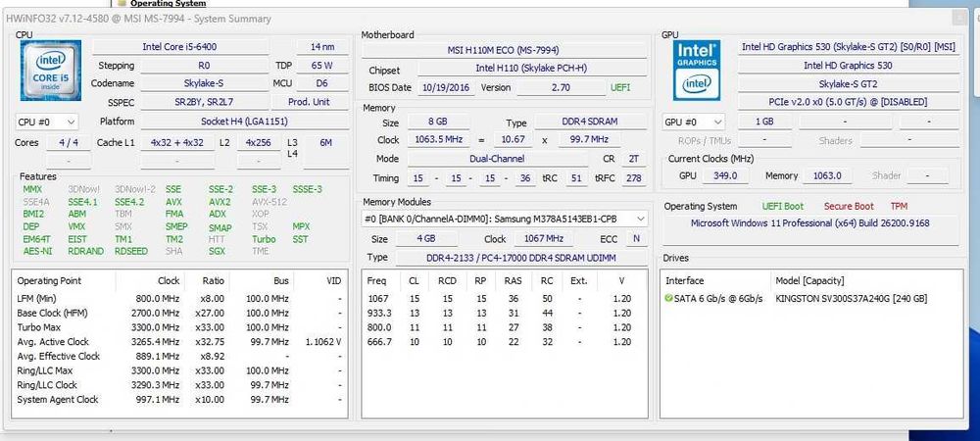Click the 6M L3 cache field
The image size is (980, 441).
325,142
